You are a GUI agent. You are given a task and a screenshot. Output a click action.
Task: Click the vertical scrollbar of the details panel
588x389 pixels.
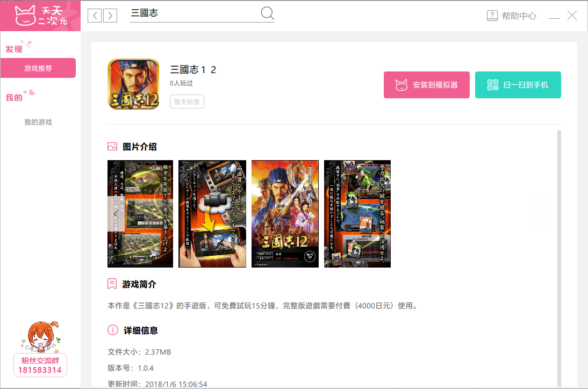click(559, 258)
